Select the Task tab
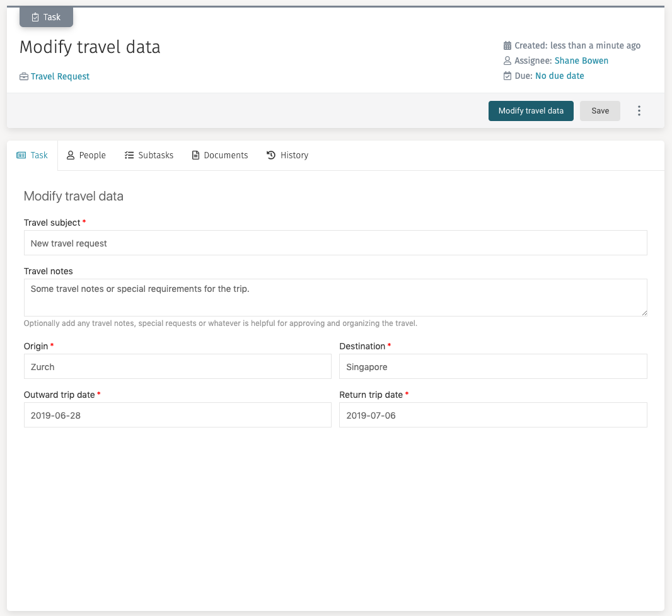The width and height of the screenshot is (672, 616). pyautogui.click(x=32, y=154)
